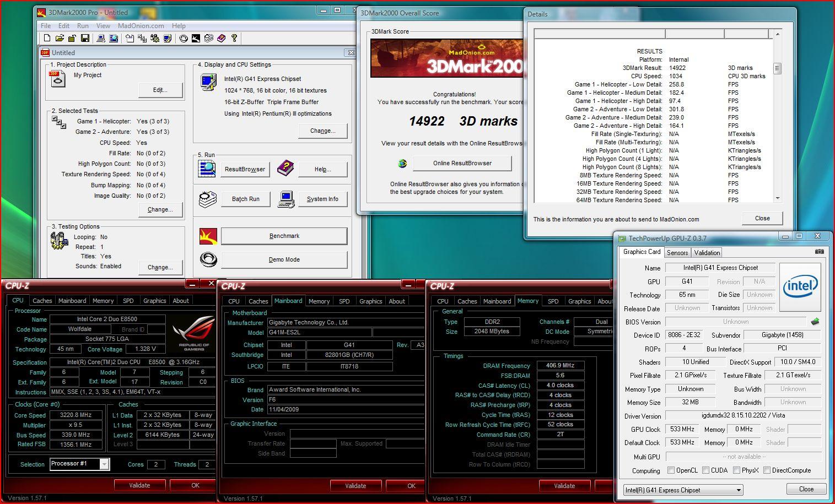The width and height of the screenshot is (835, 504).
Task: Open the G41 Express Chipset dropdown in GPU-Z
Action: pyautogui.click(x=683, y=490)
